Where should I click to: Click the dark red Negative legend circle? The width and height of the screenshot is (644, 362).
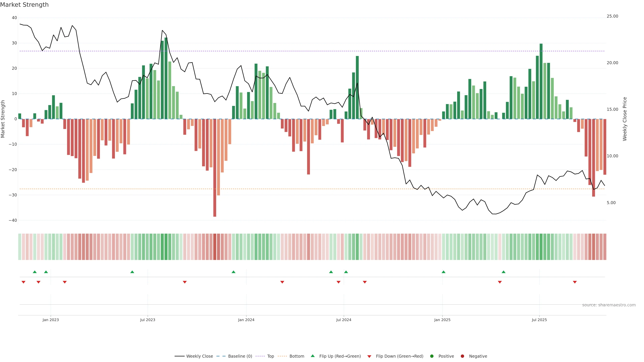click(x=462, y=356)
